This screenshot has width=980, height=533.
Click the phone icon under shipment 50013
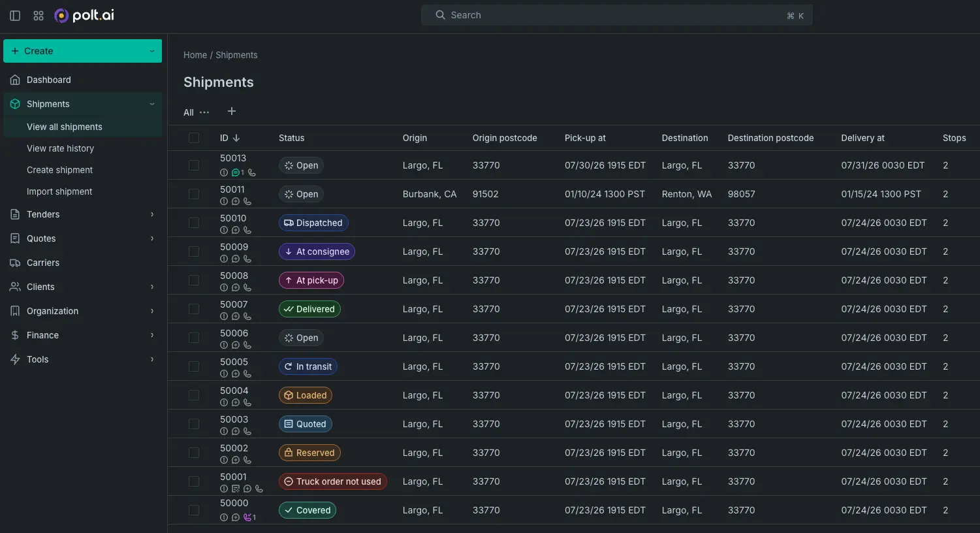[251, 173]
